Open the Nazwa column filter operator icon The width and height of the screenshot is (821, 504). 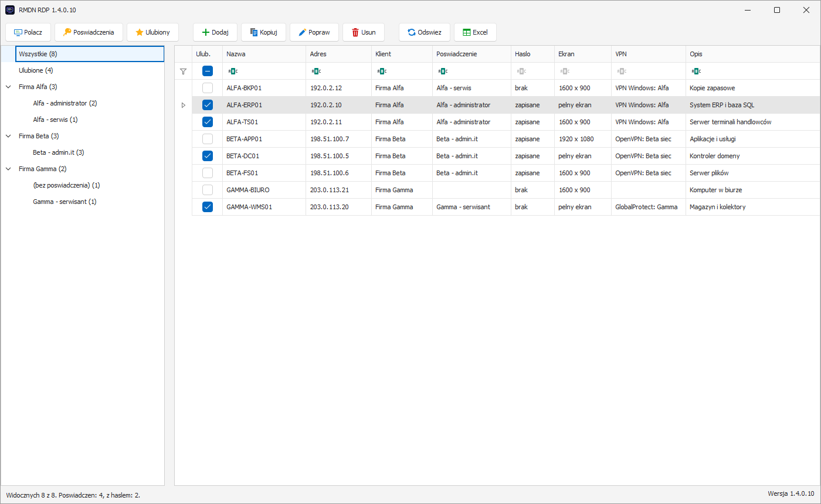233,71
